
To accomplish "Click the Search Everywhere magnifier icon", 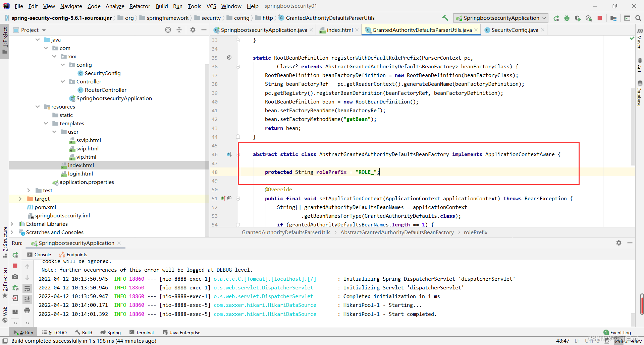I will pyautogui.click(x=638, y=18).
